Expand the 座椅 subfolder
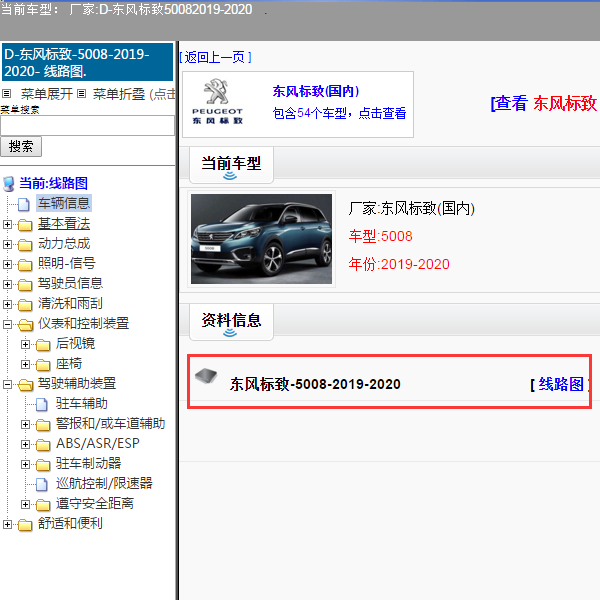 (25, 364)
